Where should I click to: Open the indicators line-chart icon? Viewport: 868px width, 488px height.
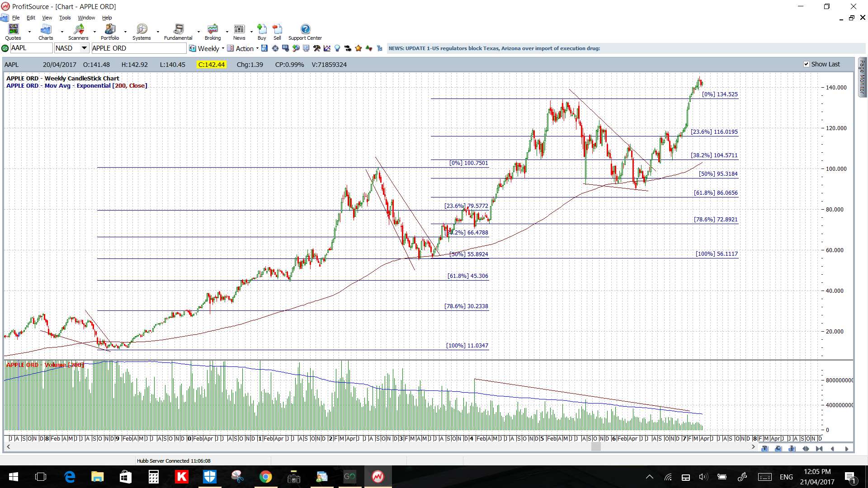tap(327, 48)
